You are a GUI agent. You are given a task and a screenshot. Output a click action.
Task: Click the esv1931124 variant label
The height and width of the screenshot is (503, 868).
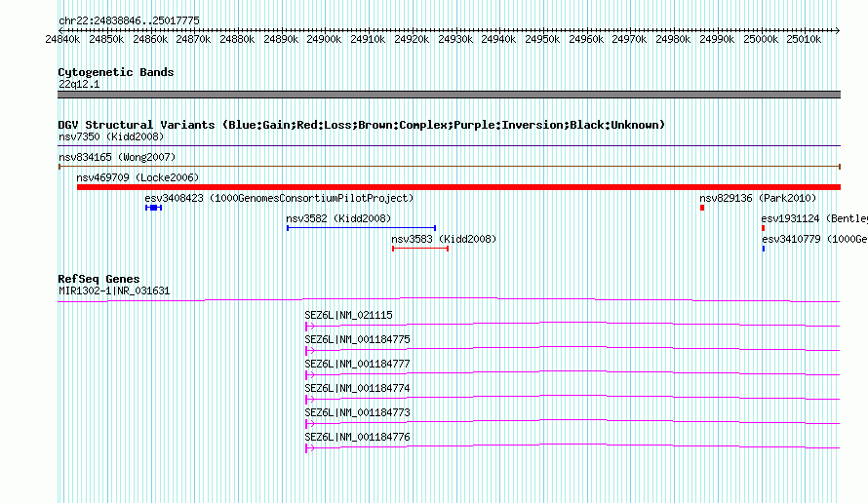[x=814, y=218]
